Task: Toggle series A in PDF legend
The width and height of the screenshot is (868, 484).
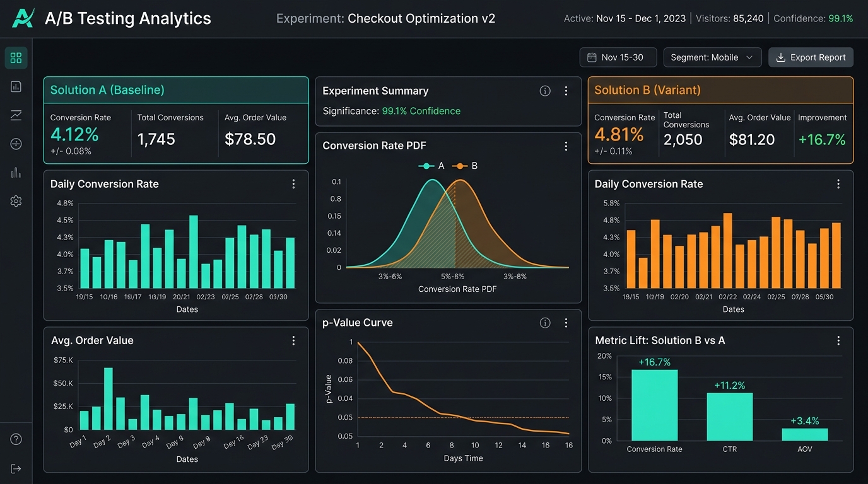Action: pos(431,166)
